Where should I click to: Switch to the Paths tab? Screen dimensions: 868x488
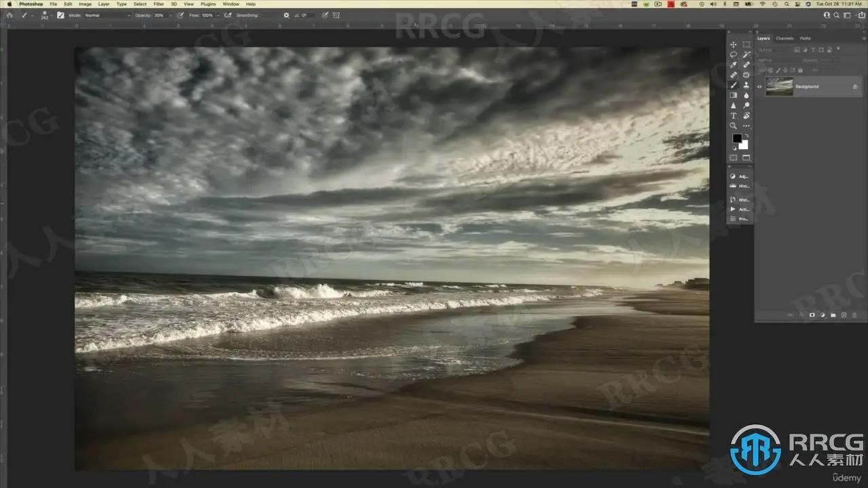(805, 39)
